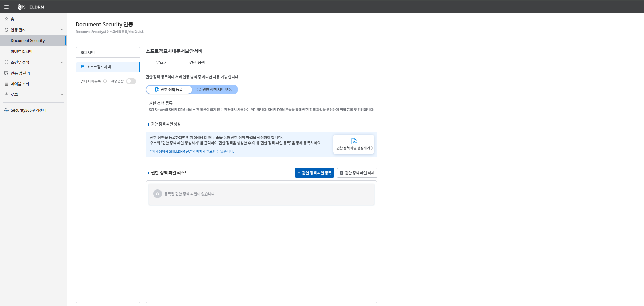The image size is (644, 306).
Task: Collapse the 연동 관리 menu chevron
Action: tap(62, 30)
